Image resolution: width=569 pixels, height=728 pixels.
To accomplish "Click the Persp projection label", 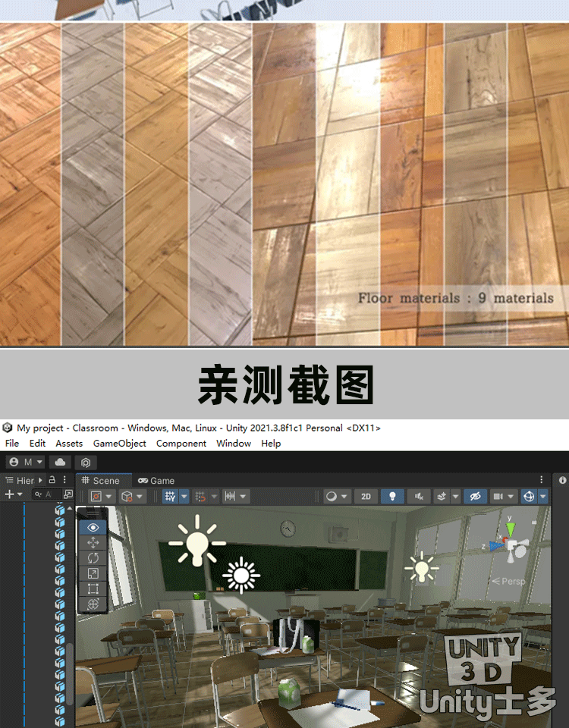I will (x=509, y=582).
